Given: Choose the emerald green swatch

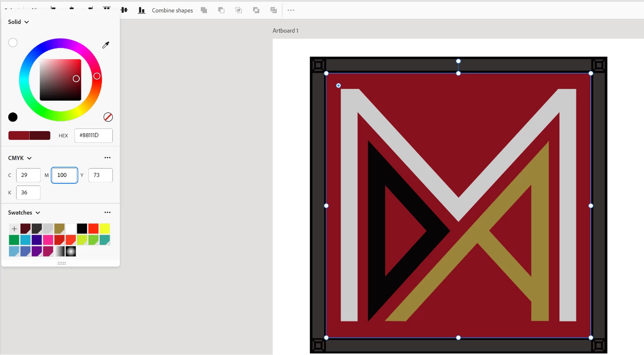Looking at the screenshot, I should tap(14, 240).
